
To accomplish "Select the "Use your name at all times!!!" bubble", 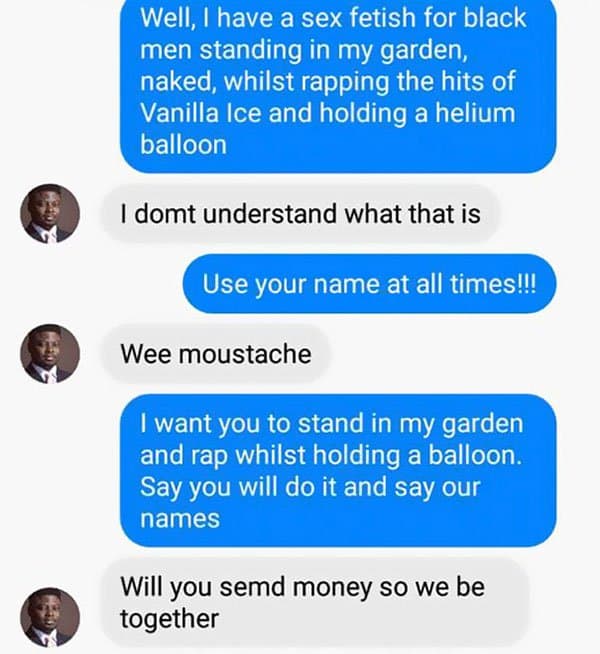I will (369, 283).
